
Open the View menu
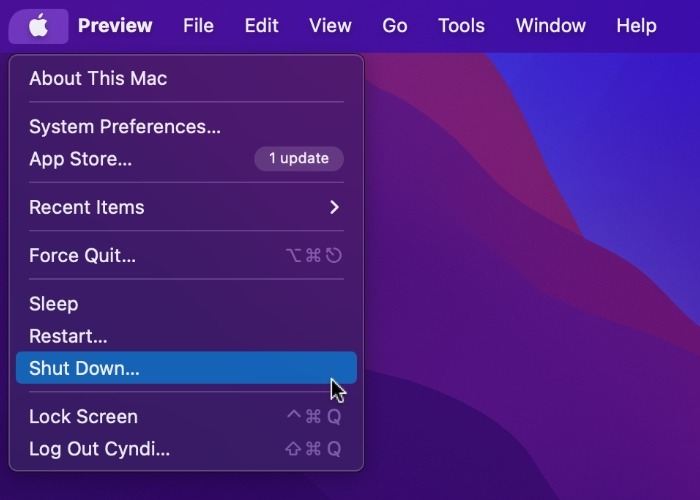pyautogui.click(x=330, y=26)
